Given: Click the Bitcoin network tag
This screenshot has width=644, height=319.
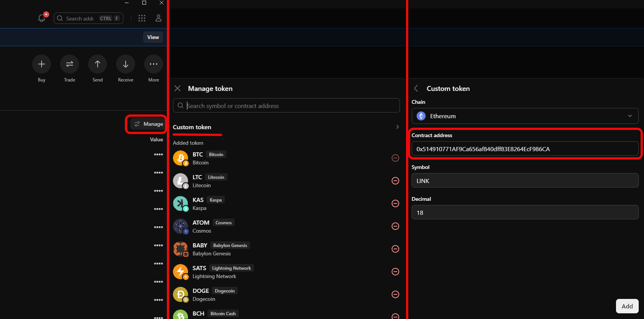Looking at the screenshot, I should (x=216, y=155).
